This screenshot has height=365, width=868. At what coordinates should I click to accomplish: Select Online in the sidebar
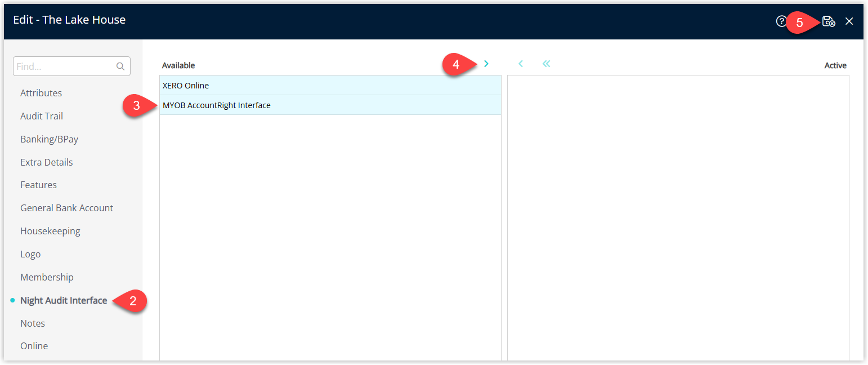(x=34, y=346)
